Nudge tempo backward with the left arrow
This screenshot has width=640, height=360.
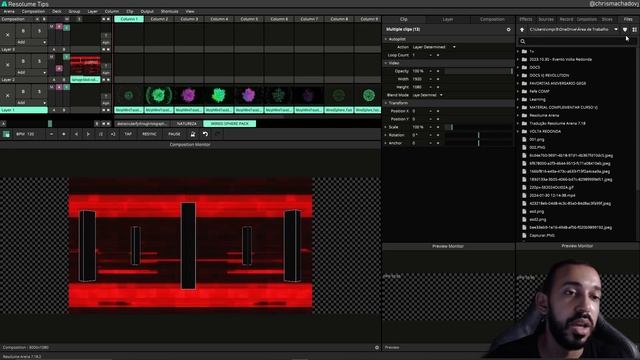click(76, 134)
